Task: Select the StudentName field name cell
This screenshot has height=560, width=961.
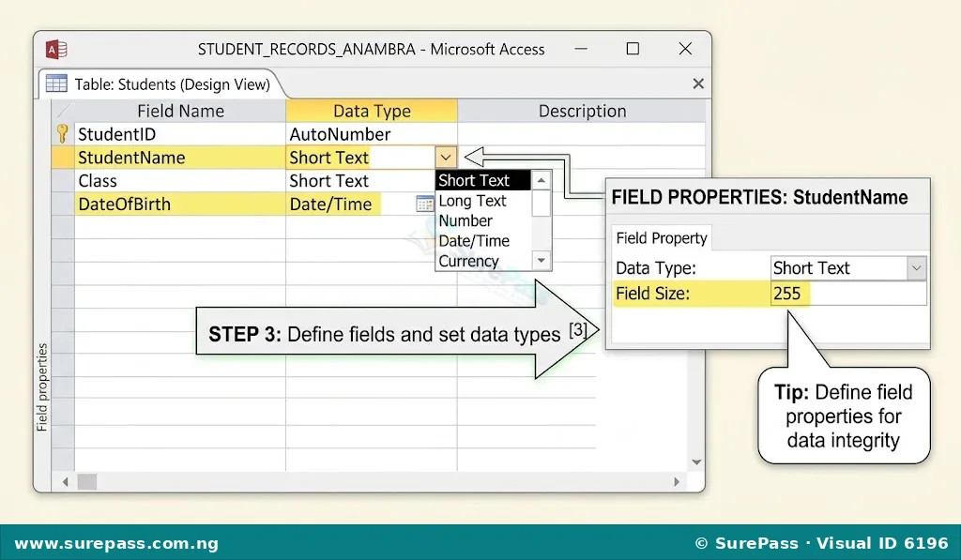Action: pyautogui.click(x=180, y=158)
